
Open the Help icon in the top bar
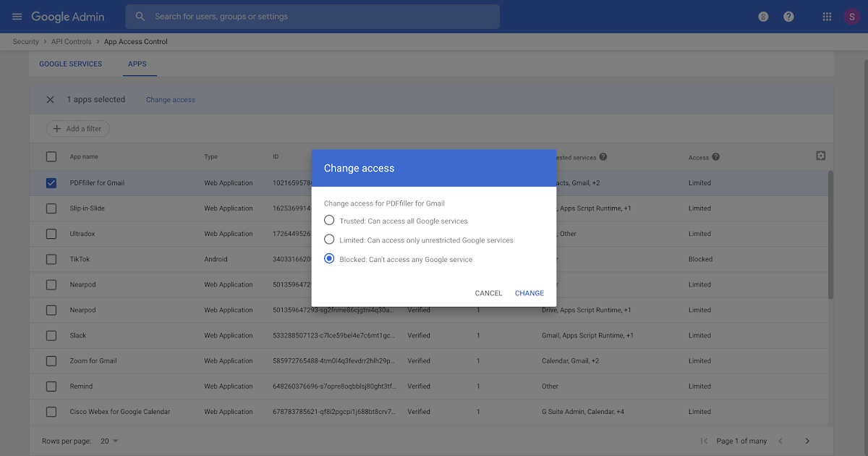point(788,16)
